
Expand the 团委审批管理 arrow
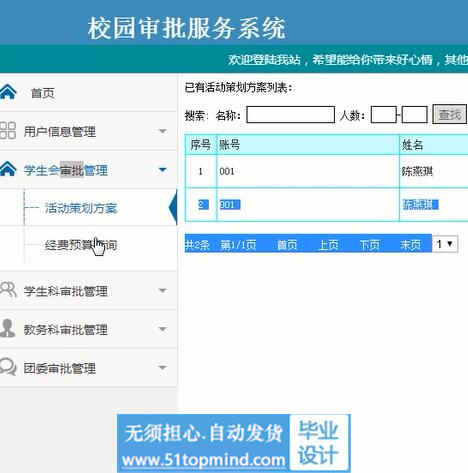pos(162,368)
